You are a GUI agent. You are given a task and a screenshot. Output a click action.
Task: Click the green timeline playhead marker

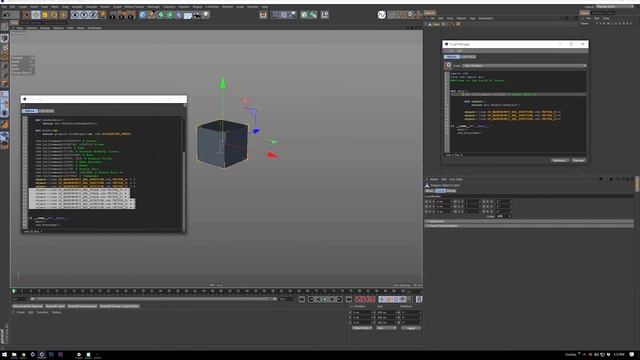(14, 291)
